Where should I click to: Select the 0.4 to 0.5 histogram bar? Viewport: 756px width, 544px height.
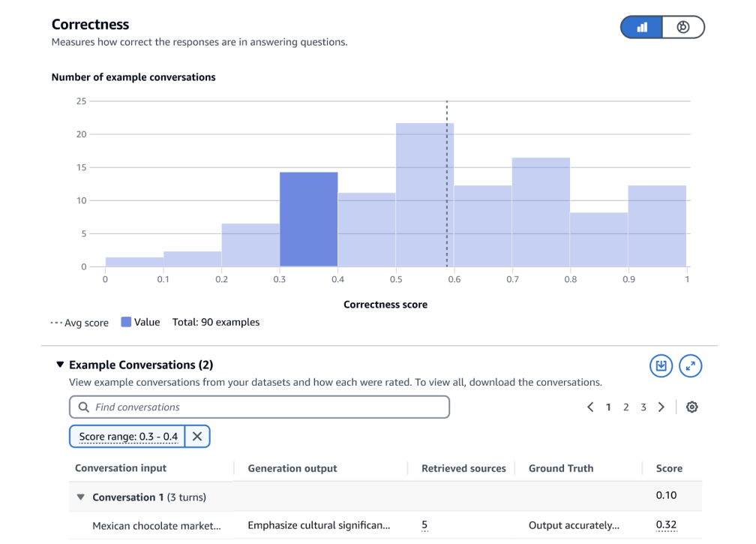[367, 230]
